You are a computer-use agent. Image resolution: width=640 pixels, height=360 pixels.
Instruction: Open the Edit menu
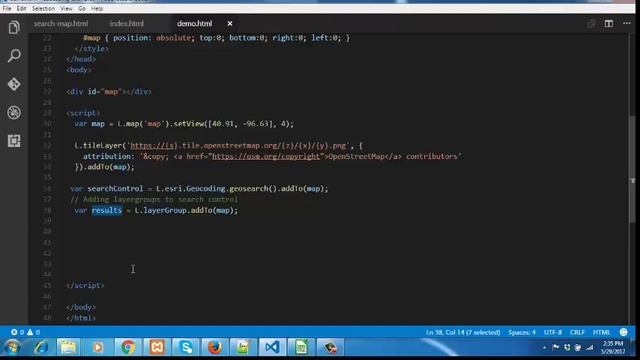pyautogui.click(x=21, y=9)
